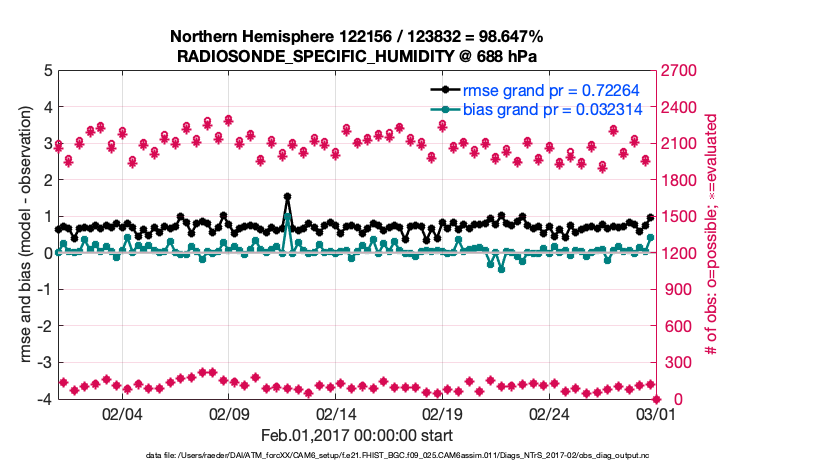Click the black rmse legend line marker

point(442,92)
